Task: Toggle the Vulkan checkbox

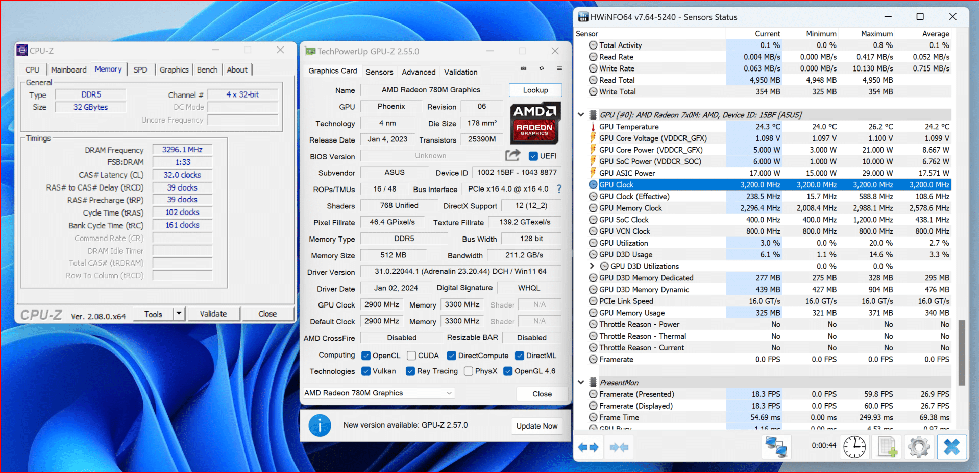Action: click(x=366, y=371)
